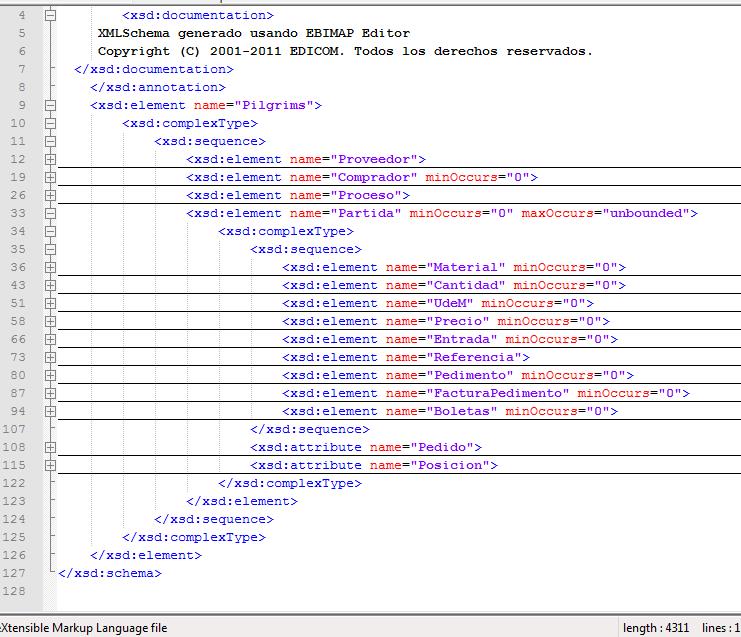Image resolution: width=741 pixels, height=637 pixels.
Task: Collapse the Pilgrims element fold marker
Action: (50, 106)
